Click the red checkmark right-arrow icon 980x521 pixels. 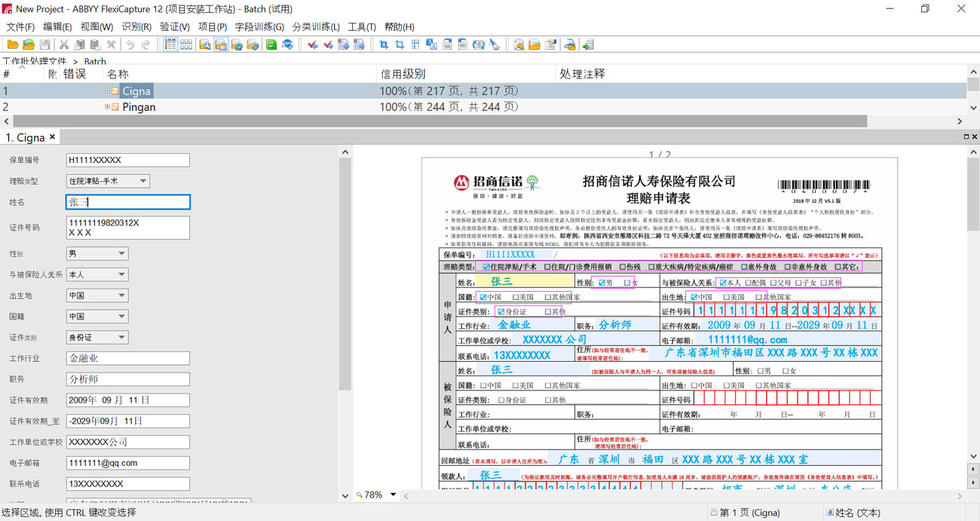point(329,45)
